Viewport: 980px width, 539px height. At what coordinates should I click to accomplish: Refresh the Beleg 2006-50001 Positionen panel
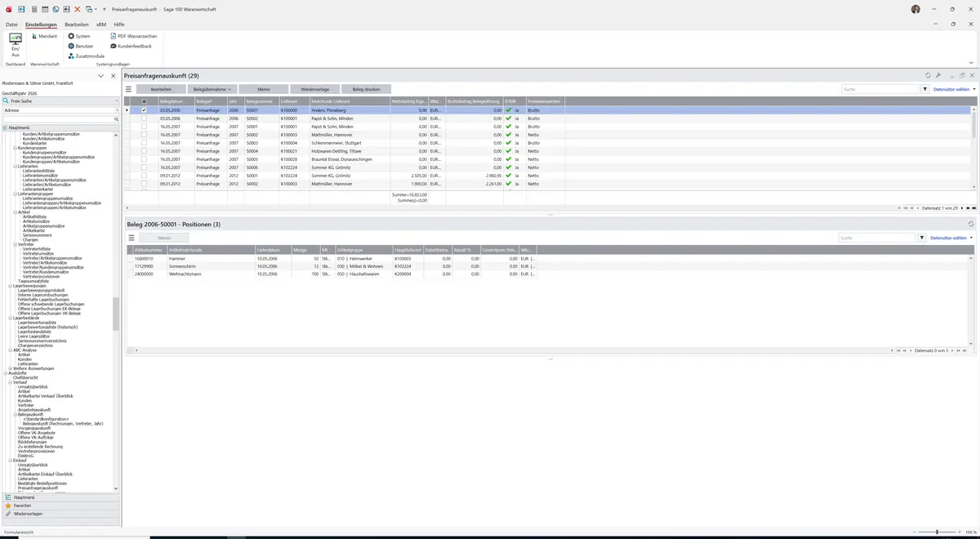tap(971, 224)
